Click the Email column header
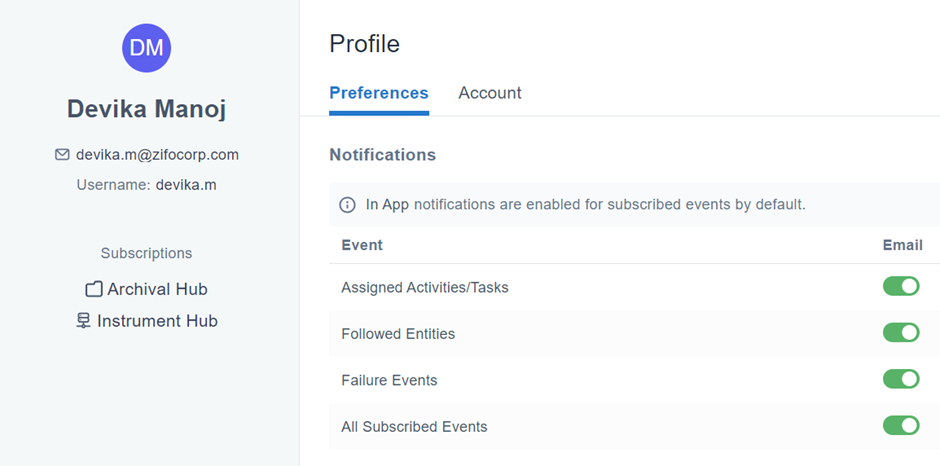This screenshot has height=466, width=940. 902,245
